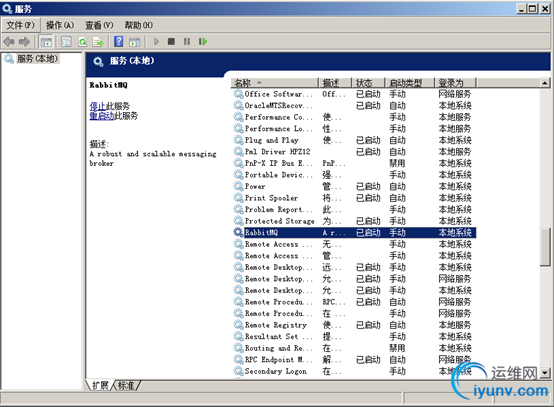Image resolution: width=554 pixels, height=407 pixels.
Task: Sort by the 名称 column header
Action: (x=275, y=83)
